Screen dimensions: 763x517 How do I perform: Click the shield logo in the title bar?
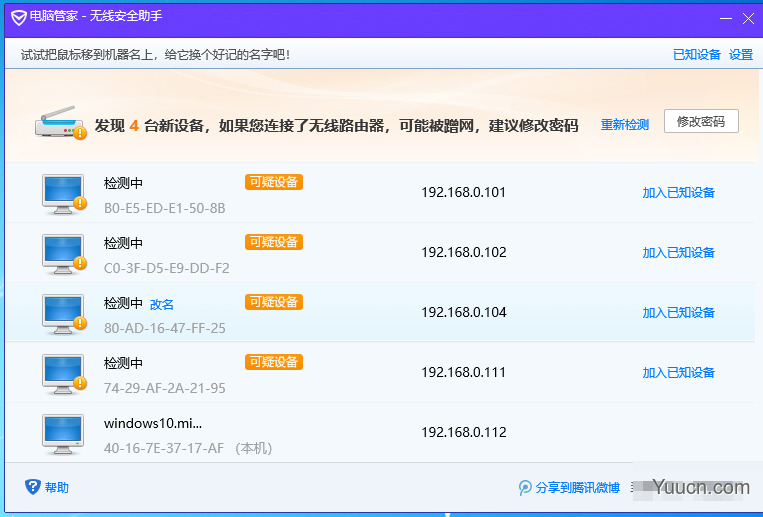[18, 18]
